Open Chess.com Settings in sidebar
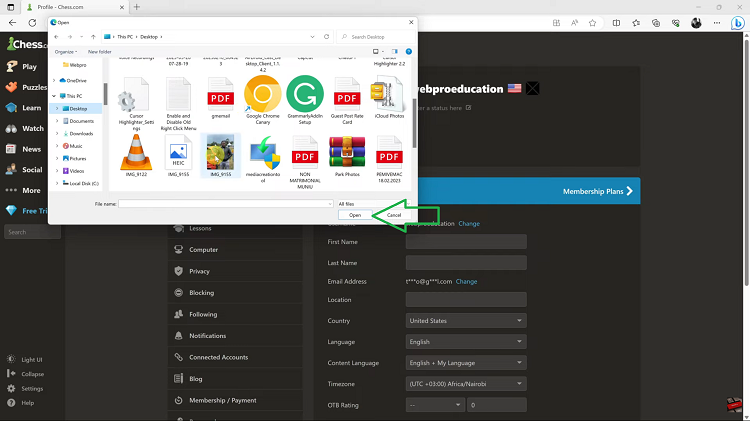 tap(25, 388)
